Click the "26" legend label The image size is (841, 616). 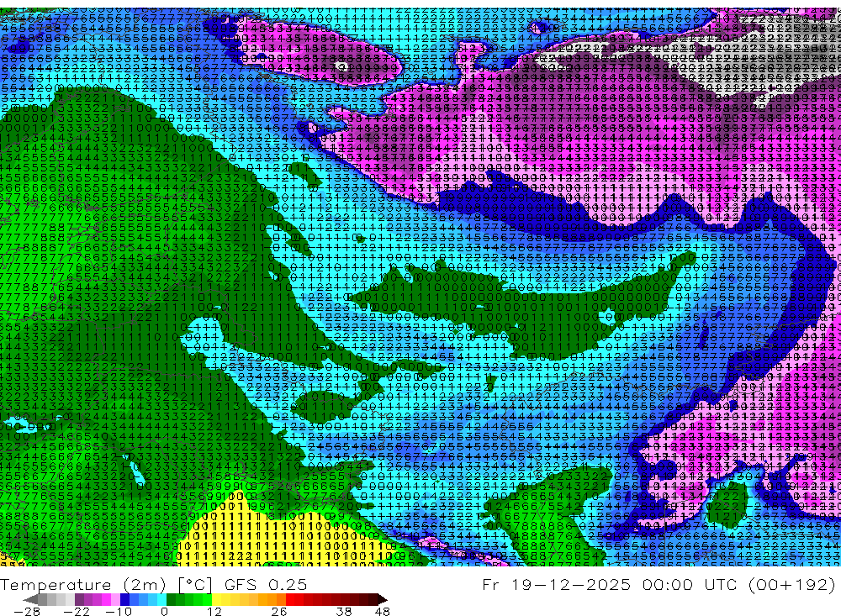pyautogui.click(x=278, y=611)
